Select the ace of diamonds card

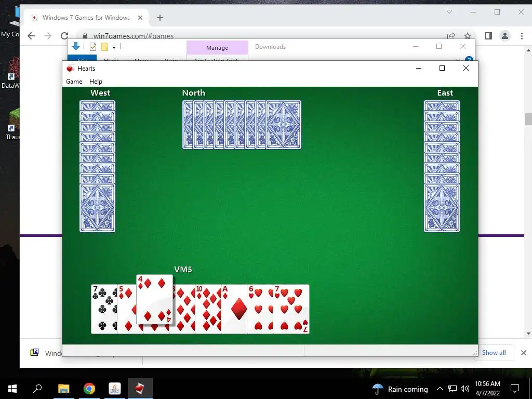[x=234, y=309]
